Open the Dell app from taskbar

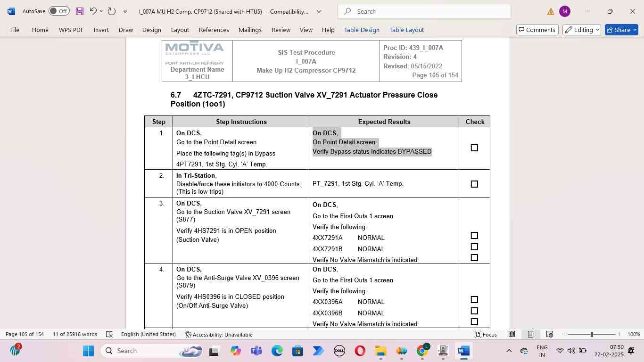coord(339,351)
